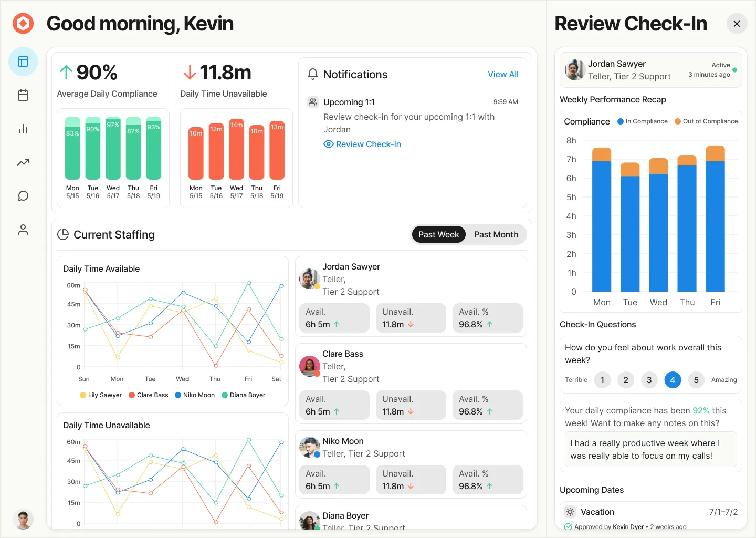The width and height of the screenshot is (756, 538).
Task: Open the dashboard layout sidebar icon
Action: (23, 61)
